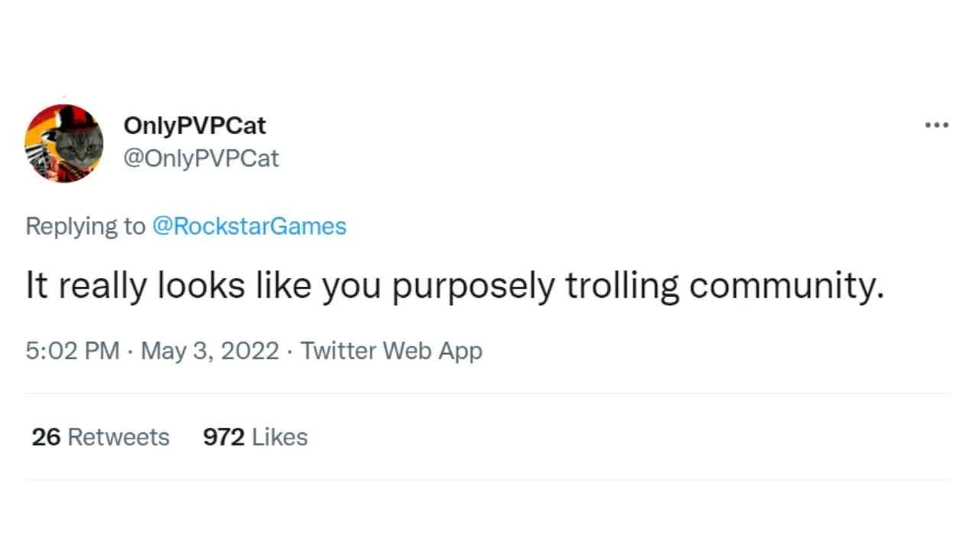
Task: Click the word "trolling" in the tweet
Action: [622, 287]
